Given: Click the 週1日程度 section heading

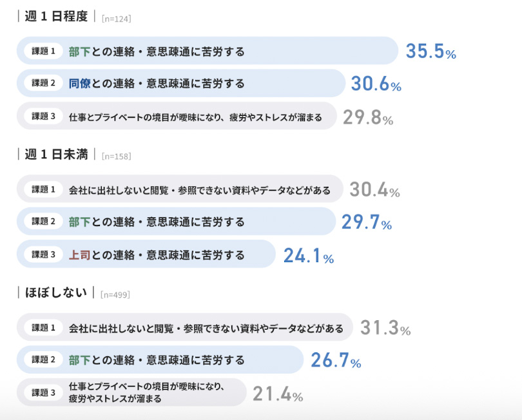Looking at the screenshot, I should click(55, 17).
